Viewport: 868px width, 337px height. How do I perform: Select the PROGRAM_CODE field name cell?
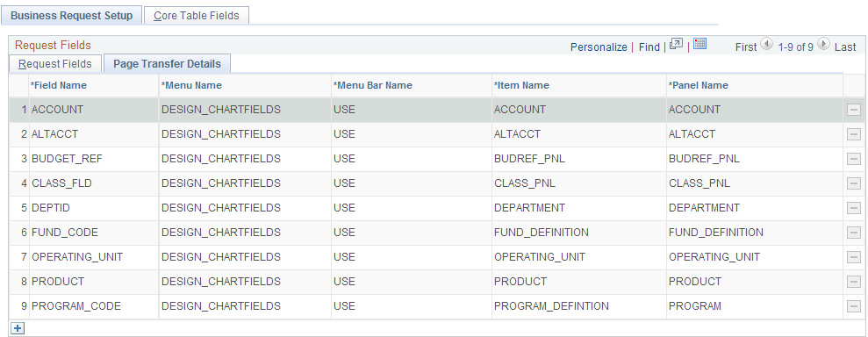click(75, 306)
